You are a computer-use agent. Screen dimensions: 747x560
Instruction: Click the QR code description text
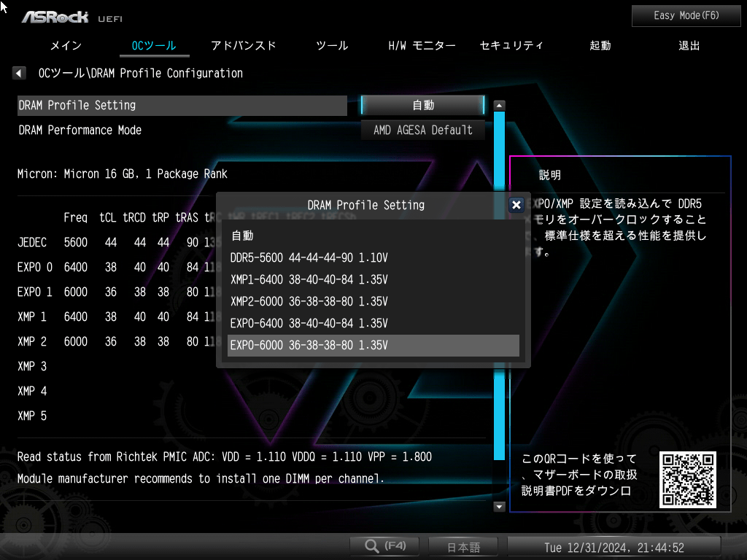coord(579,475)
